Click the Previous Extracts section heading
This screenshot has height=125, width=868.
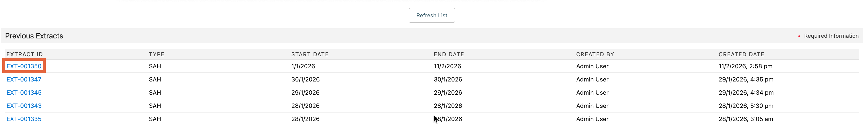tap(34, 36)
